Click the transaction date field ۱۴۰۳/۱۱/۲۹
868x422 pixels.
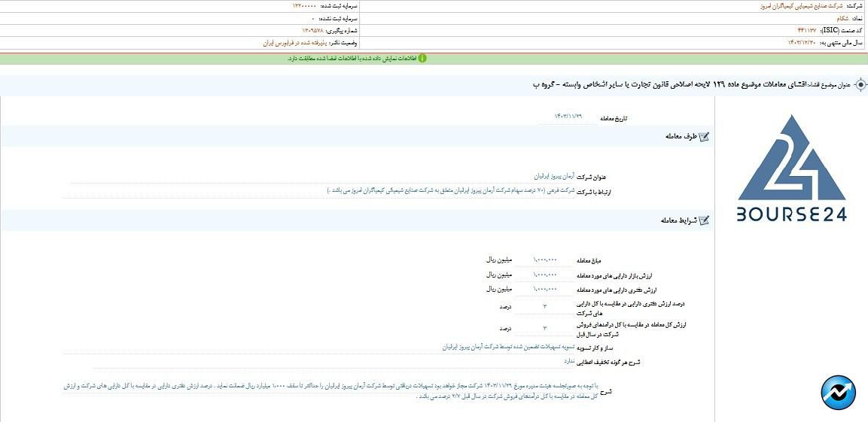point(568,117)
